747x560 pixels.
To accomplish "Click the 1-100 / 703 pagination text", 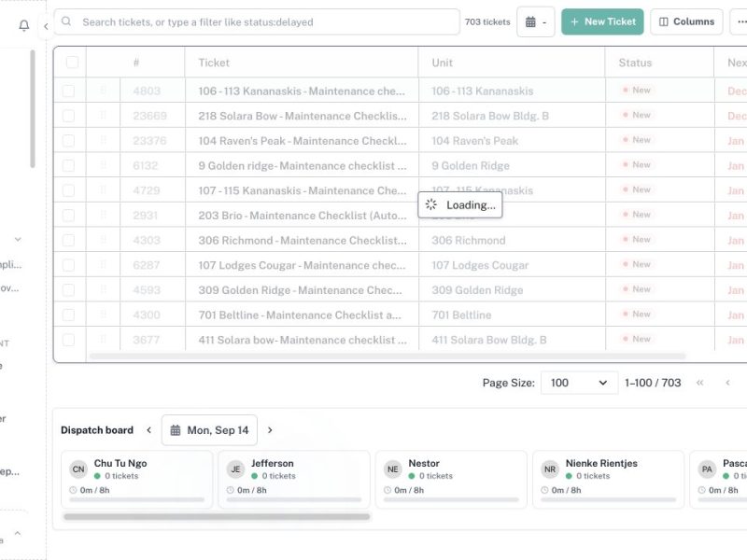I will pyautogui.click(x=653, y=383).
